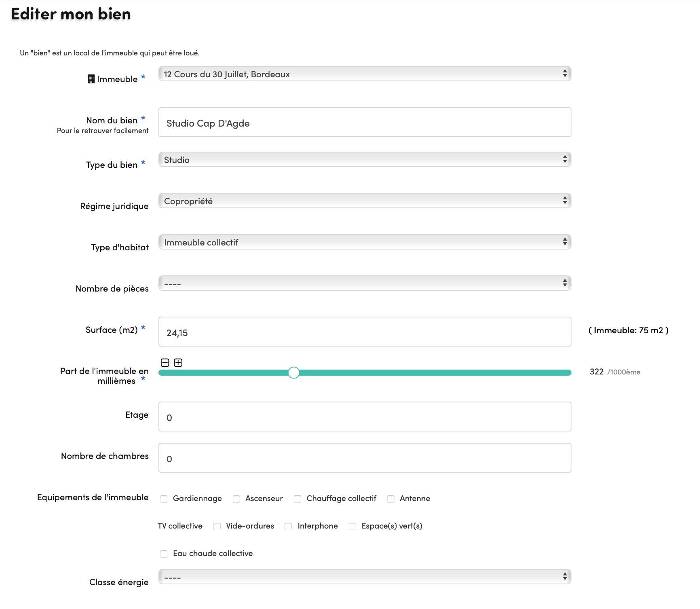
Task: Check the Gardiennage checkbox
Action: coord(164,499)
